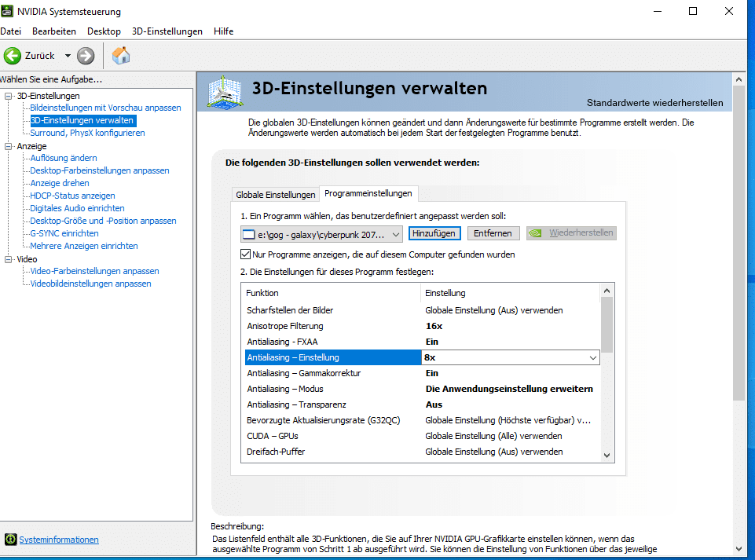Screen dimensions: 755x560
Task: Select the Antialiasing - FXAA row
Action: click(422, 342)
